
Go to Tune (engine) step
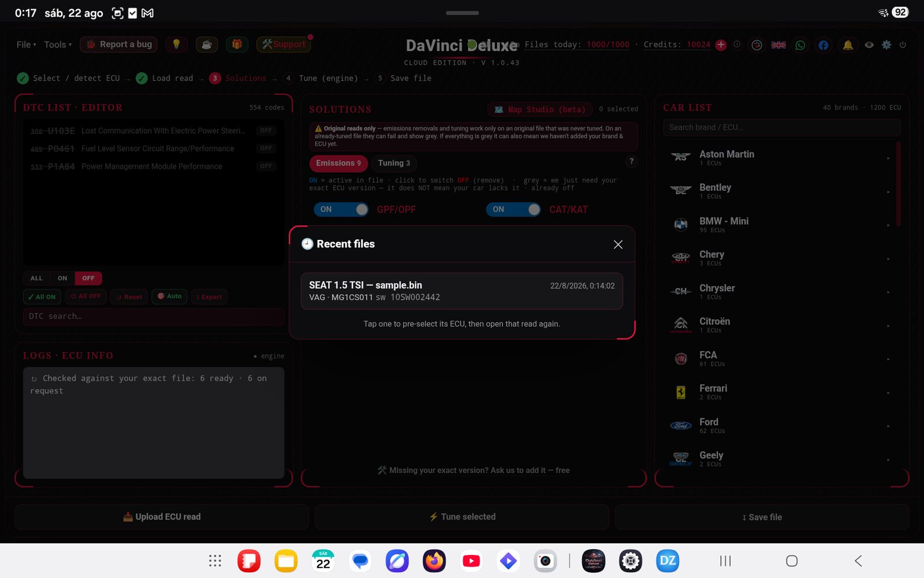click(x=321, y=78)
